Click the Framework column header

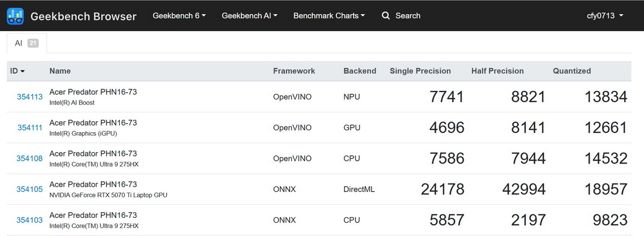point(294,71)
